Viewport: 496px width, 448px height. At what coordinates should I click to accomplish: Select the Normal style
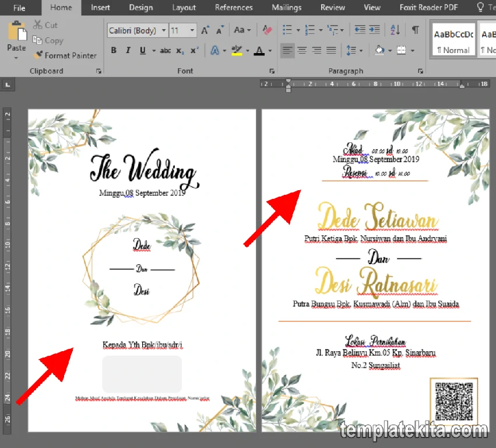[453, 40]
